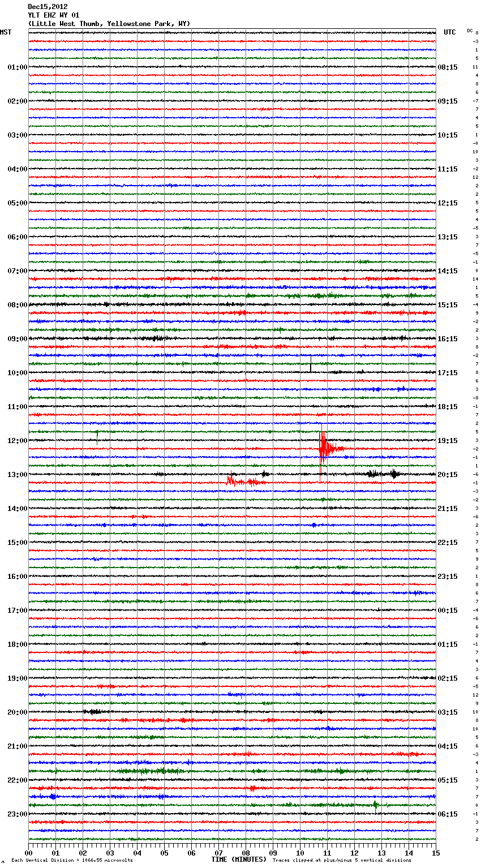This screenshot has height=868, width=481.
Task: Click the MST timezone label
Action: 6,32
